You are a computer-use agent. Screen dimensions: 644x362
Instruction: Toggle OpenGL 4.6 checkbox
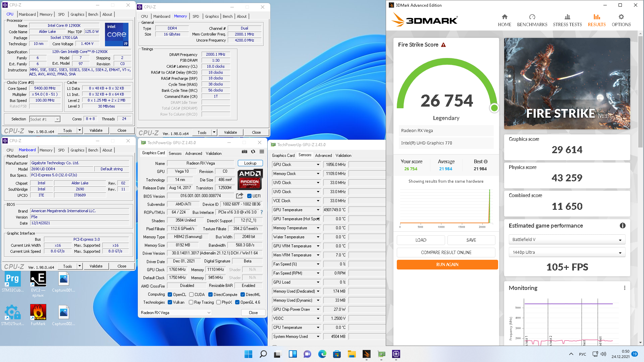(x=237, y=302)
